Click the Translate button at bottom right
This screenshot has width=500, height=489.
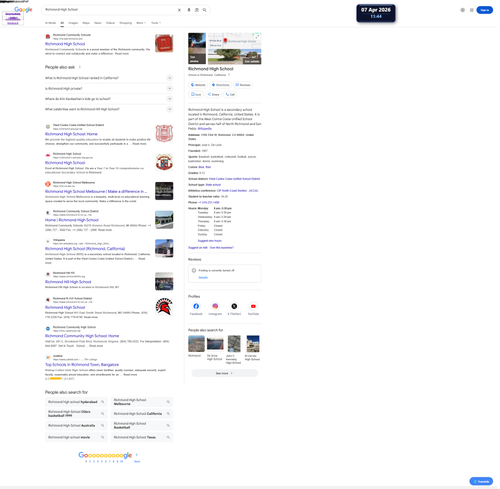point(481,481)
